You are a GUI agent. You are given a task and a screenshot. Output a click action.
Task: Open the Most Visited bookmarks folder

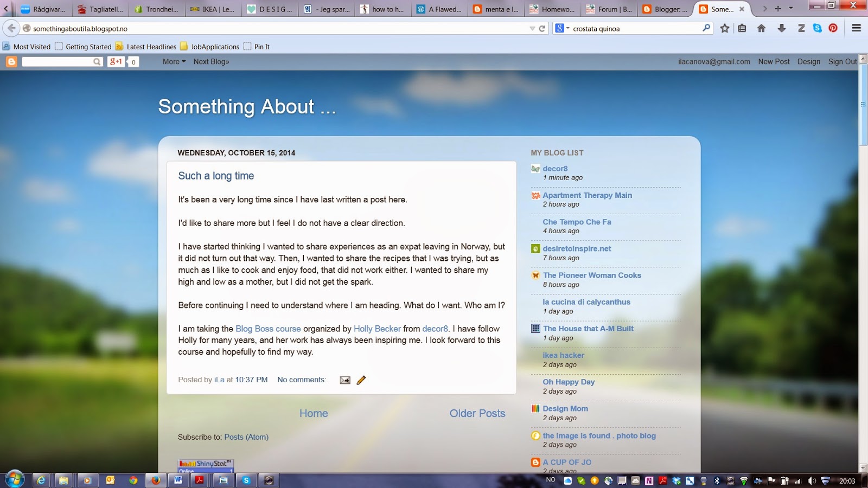point(27,47)
